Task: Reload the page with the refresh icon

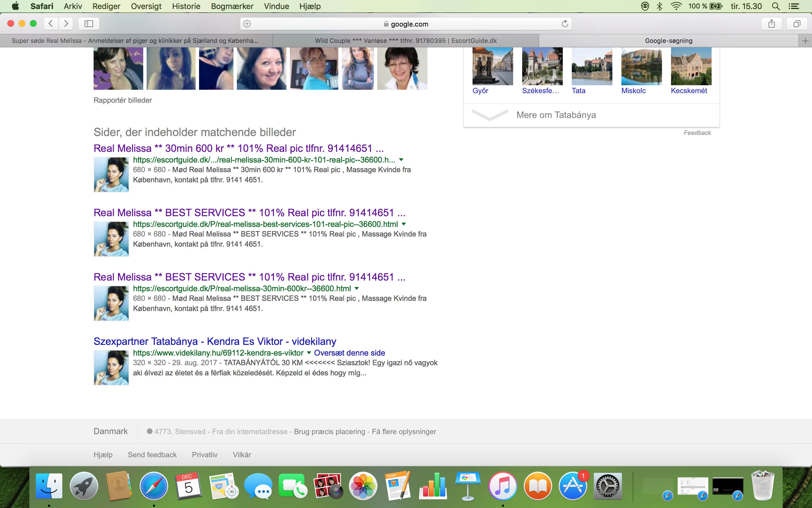Action: click(565, 23)
